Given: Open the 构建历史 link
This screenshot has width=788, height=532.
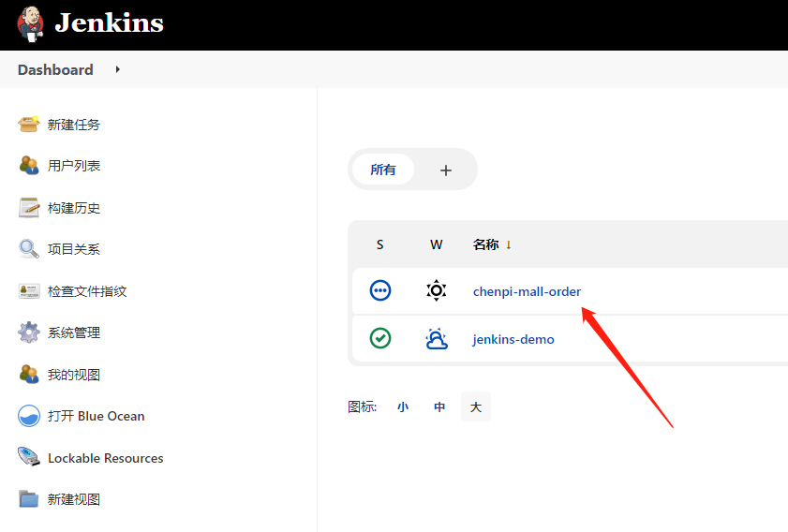Looking at the screenshot, I should pyautogui.click(x=74, y=208).
